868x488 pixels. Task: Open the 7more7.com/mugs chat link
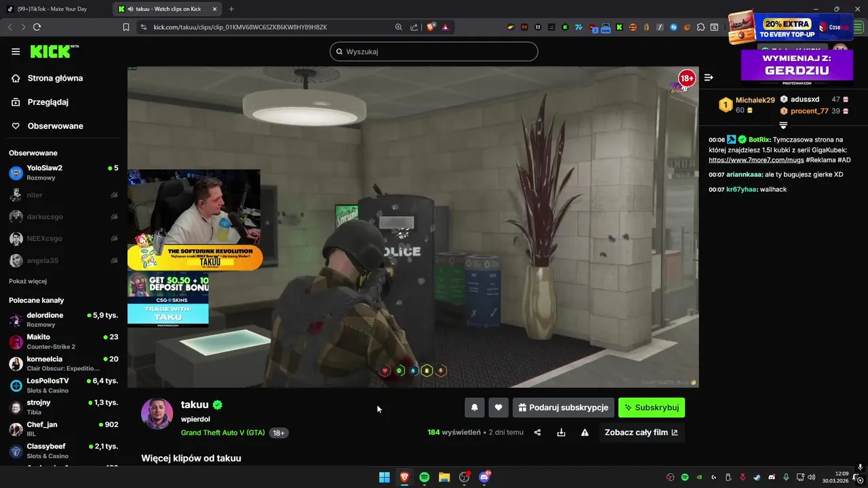click(x=756, y=160)
